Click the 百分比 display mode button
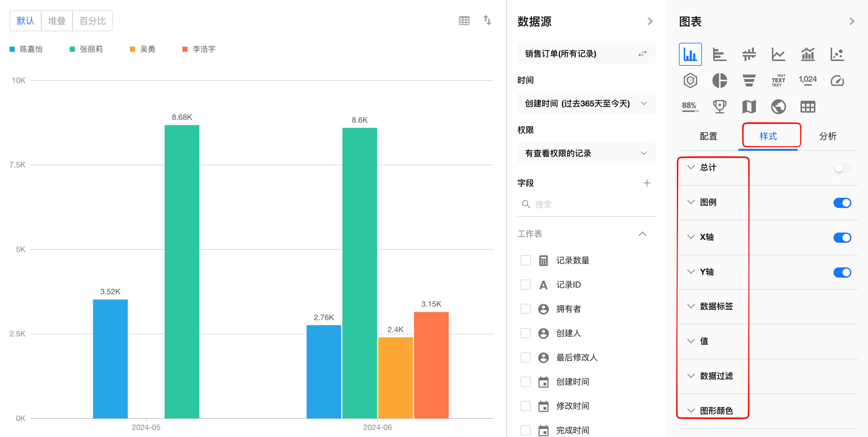This screenshot has width=868, height=437. pyautogui.click(x=92, y=21)
